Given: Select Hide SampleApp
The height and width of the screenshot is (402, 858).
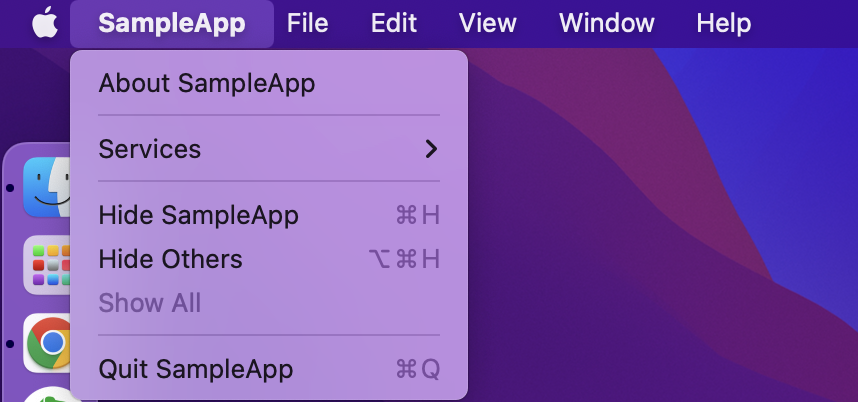Looking at the screenshot, I should [269, 215].
